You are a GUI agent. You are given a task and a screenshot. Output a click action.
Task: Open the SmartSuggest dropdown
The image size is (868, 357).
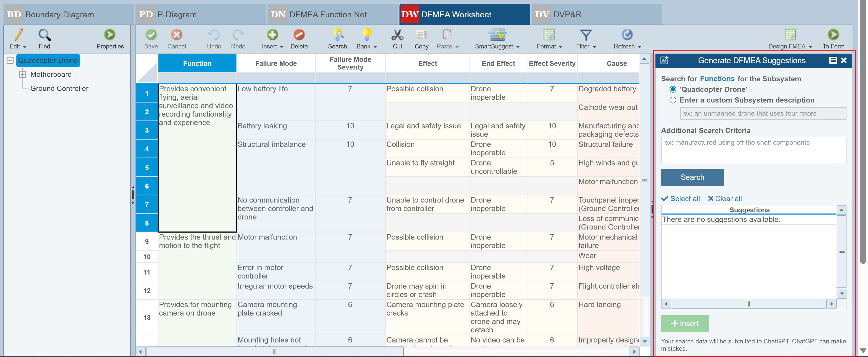point(497,46)
